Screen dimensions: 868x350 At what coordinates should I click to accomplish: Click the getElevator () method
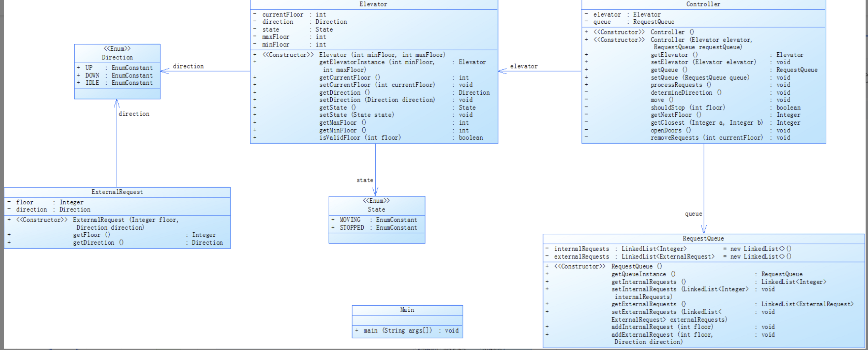click(694, 55)
